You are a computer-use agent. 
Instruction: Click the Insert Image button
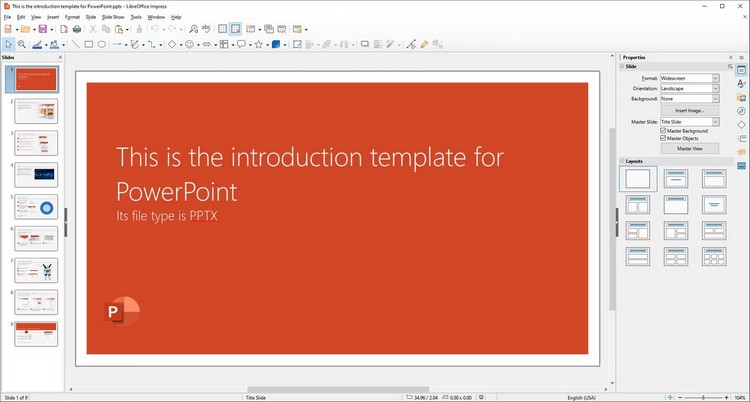689,111
